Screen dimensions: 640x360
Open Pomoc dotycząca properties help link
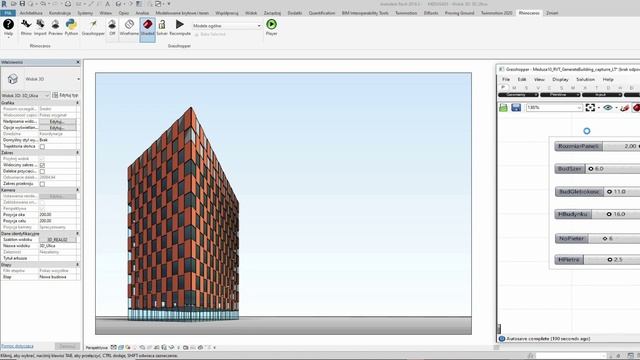[17, 346]
